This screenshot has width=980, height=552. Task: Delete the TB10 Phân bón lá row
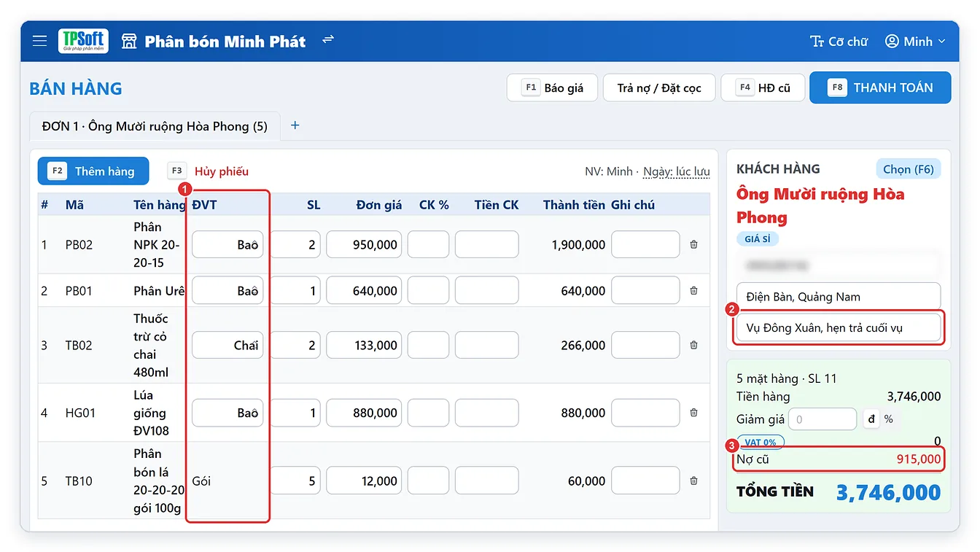(693, 481)
